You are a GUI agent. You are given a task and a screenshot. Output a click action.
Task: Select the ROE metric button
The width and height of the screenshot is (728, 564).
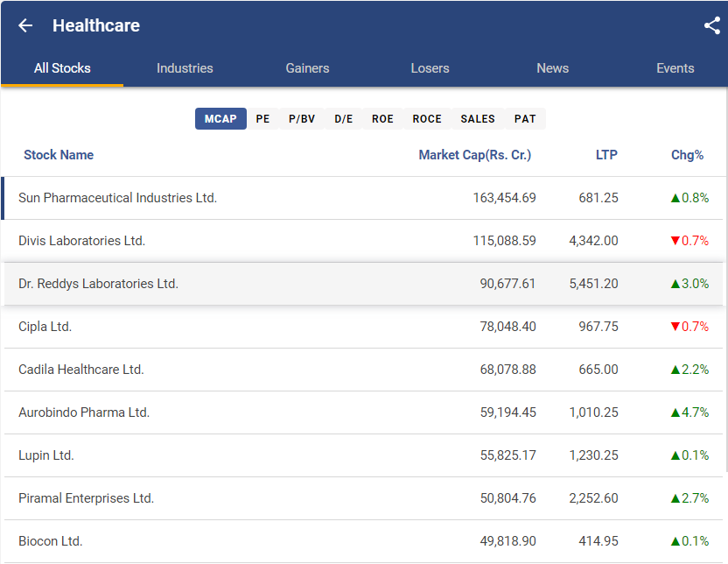[382, 119]
